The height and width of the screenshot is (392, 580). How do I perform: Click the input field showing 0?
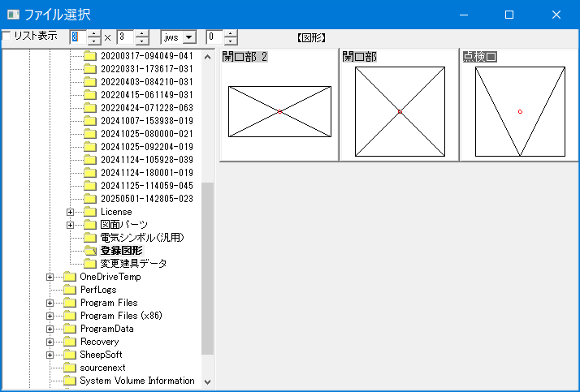point(215,37)
